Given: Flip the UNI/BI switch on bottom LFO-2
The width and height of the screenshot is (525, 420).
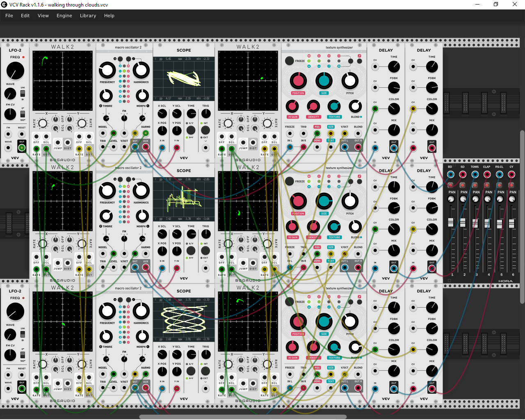Looking at the screenshot, I should (23, 334).
